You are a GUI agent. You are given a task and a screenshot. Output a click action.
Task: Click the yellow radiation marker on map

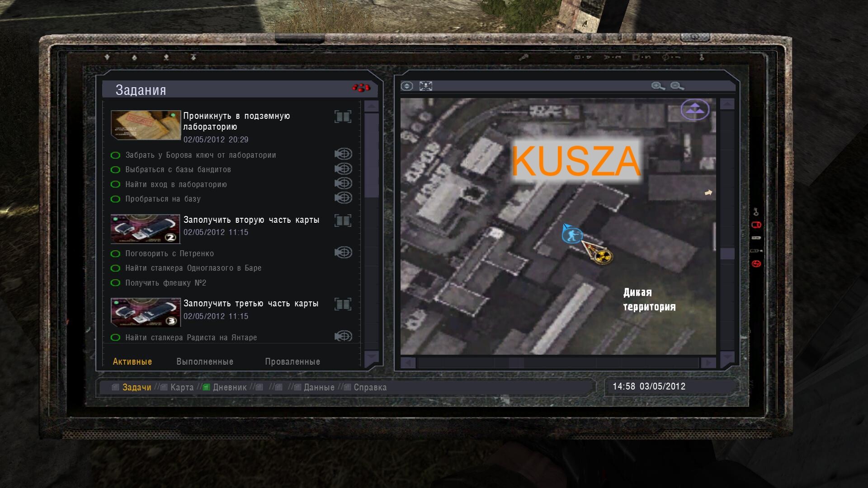point(603,257)
